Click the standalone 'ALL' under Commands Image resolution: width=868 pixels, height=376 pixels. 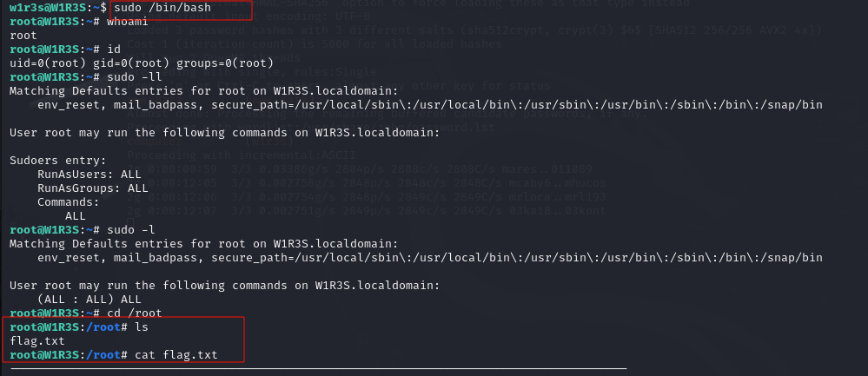76,215
